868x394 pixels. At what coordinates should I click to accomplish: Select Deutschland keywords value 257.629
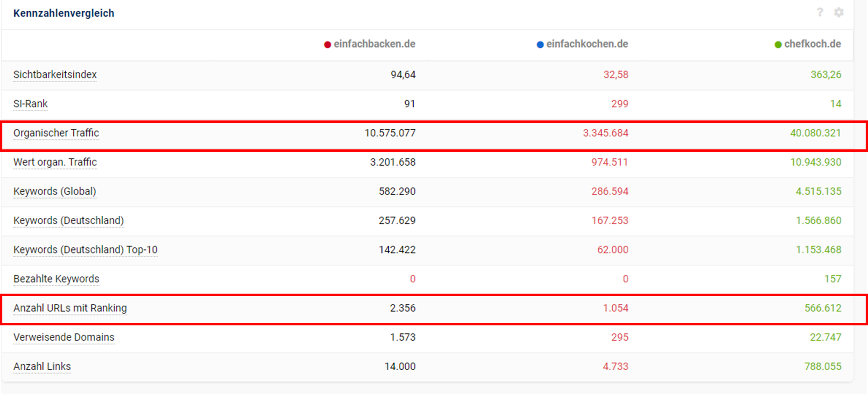tap(397, 220)
